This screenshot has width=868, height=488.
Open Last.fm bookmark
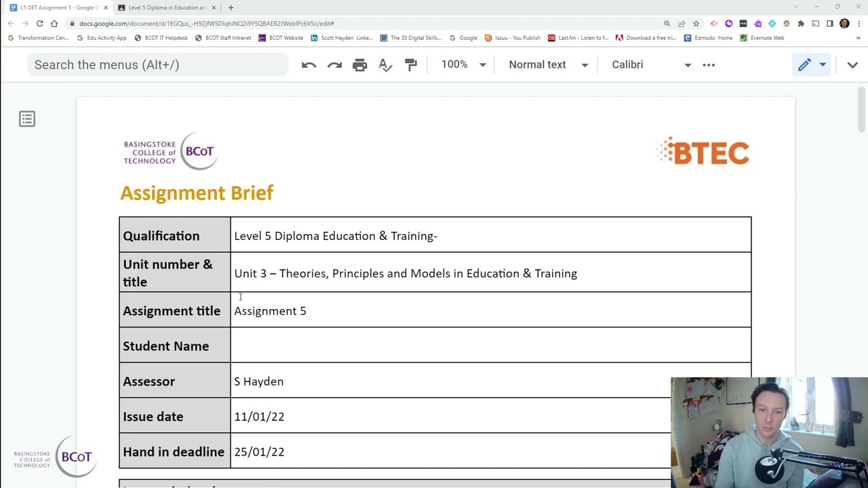pos(578,38)
